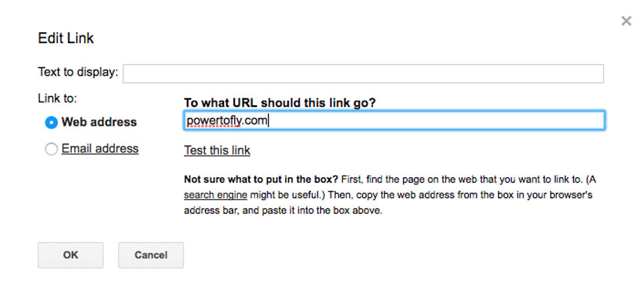
Task: Click the 'Link to:' label
Action: coord(57,98)
